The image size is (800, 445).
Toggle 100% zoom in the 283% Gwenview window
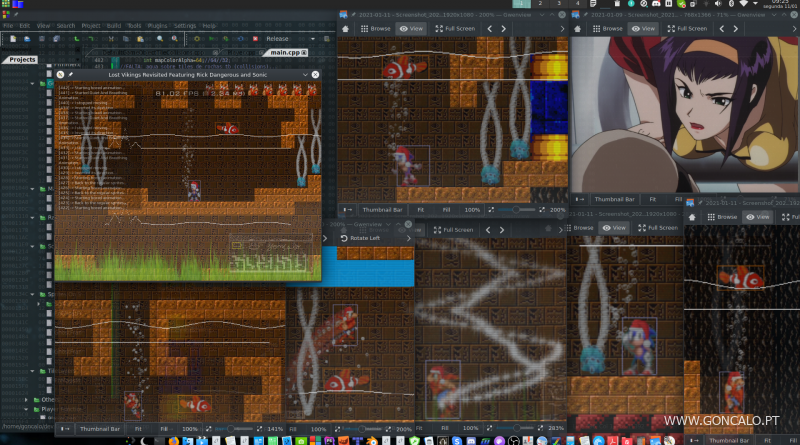(x=470, y=428)
